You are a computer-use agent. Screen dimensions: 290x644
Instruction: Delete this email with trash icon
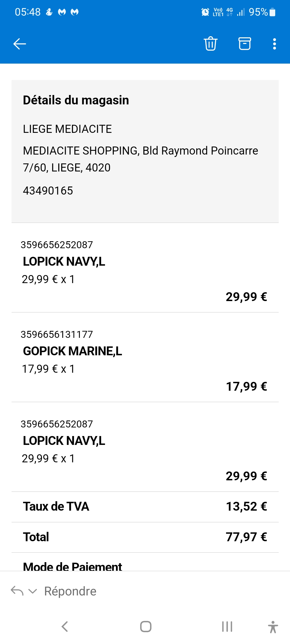[x=211, y=43]
